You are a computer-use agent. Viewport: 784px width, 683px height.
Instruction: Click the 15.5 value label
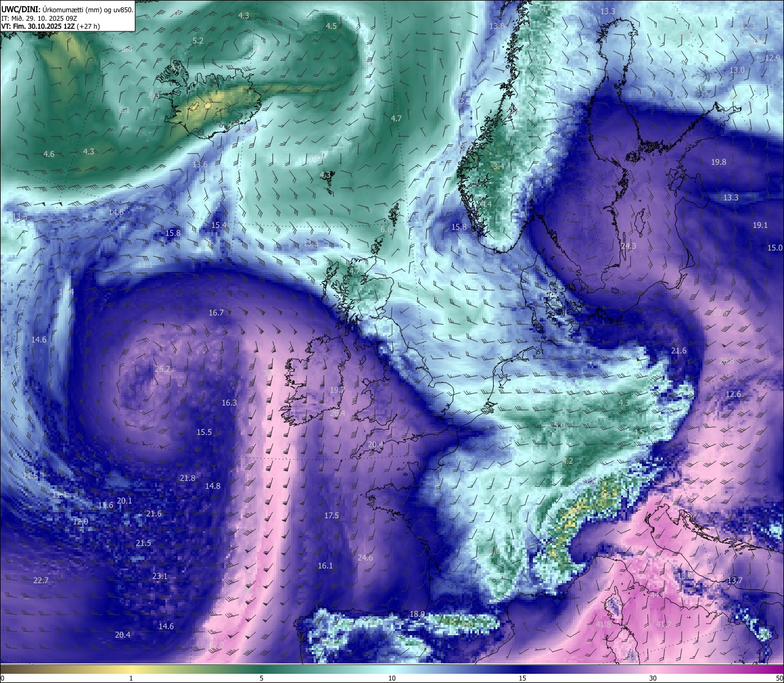204,432
